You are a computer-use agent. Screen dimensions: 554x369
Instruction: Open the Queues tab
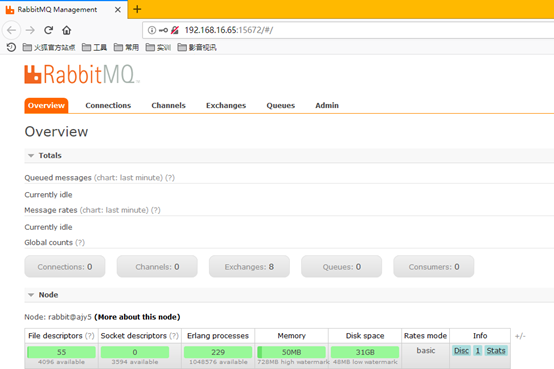pyautogui.click(x=281, y=106)
